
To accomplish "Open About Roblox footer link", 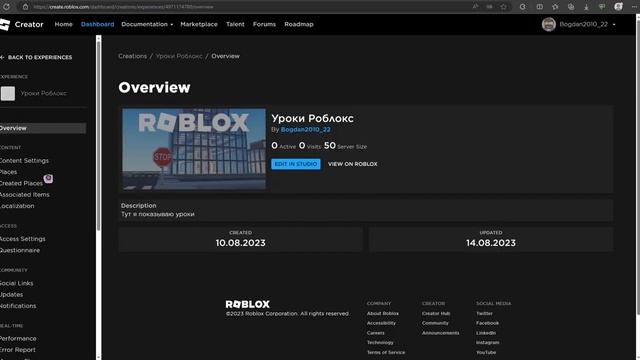I will (x=382, y=313).
